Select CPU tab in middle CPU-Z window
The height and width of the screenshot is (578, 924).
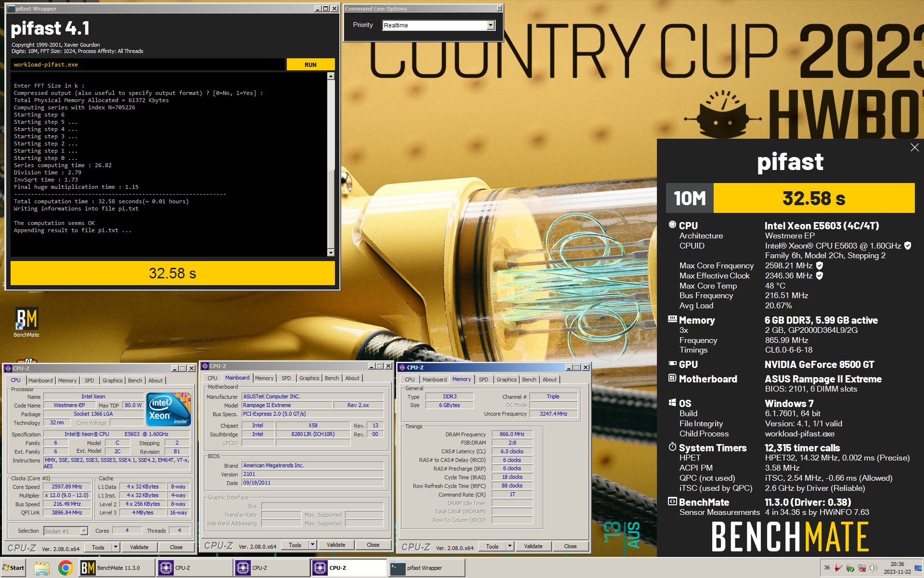click(x=212, y=378)
